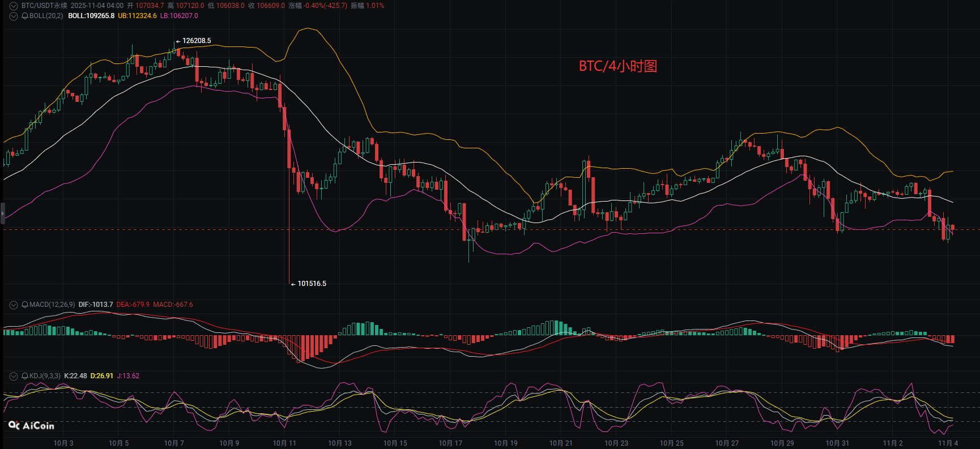
Task: Click the red BTC/4小时图 chart annotation
Action: coord(617,66)
